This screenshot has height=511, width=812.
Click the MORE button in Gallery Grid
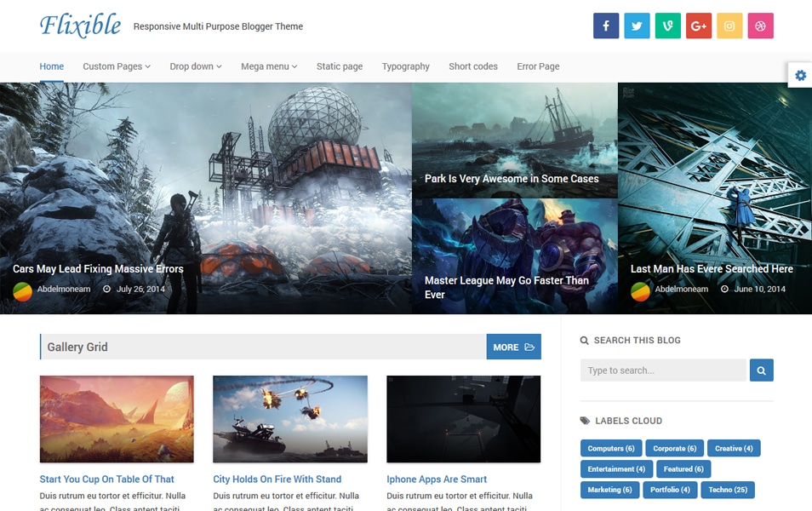point(513,347)
